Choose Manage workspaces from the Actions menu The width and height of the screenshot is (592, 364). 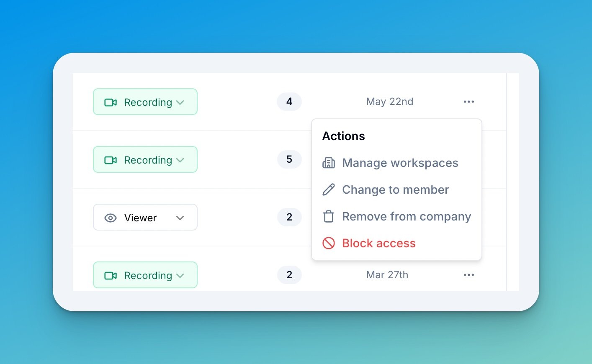[x=396, y=163]
